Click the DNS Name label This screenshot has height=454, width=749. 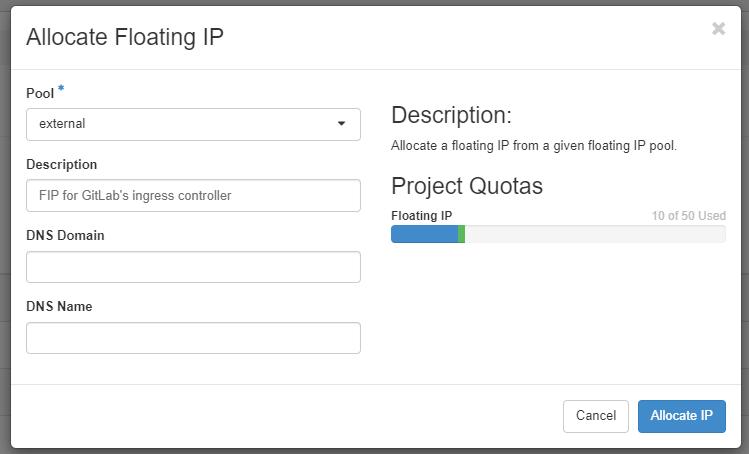[x=59, y=306]
